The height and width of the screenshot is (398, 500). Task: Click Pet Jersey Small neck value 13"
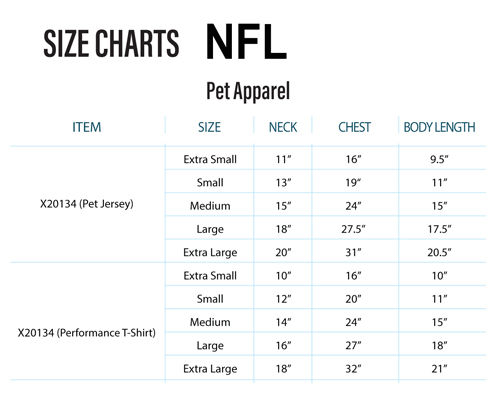pyautogui.click(x=283, y=183)
